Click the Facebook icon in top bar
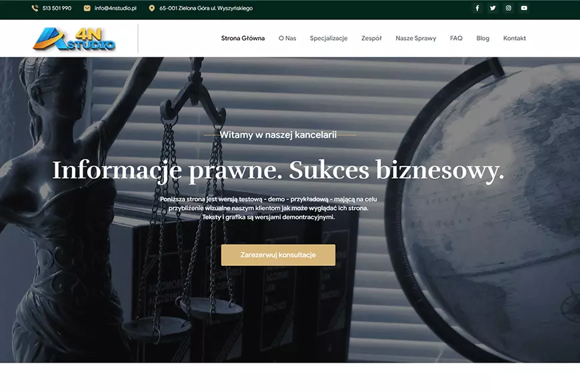 [477, 8]
